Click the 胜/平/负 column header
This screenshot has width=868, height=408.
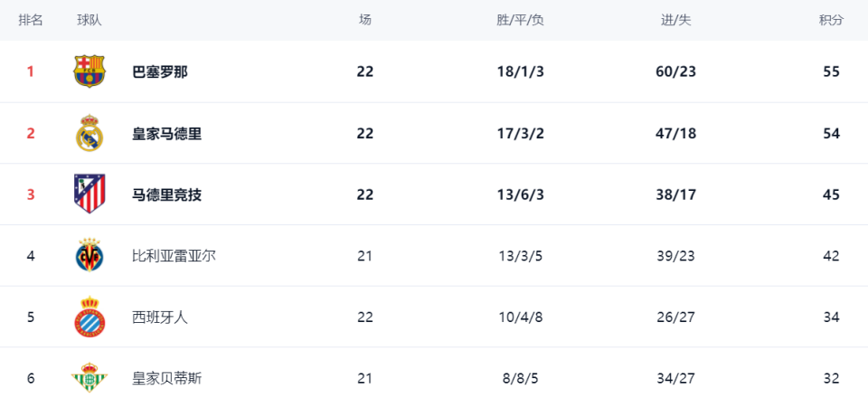[520, 20]
